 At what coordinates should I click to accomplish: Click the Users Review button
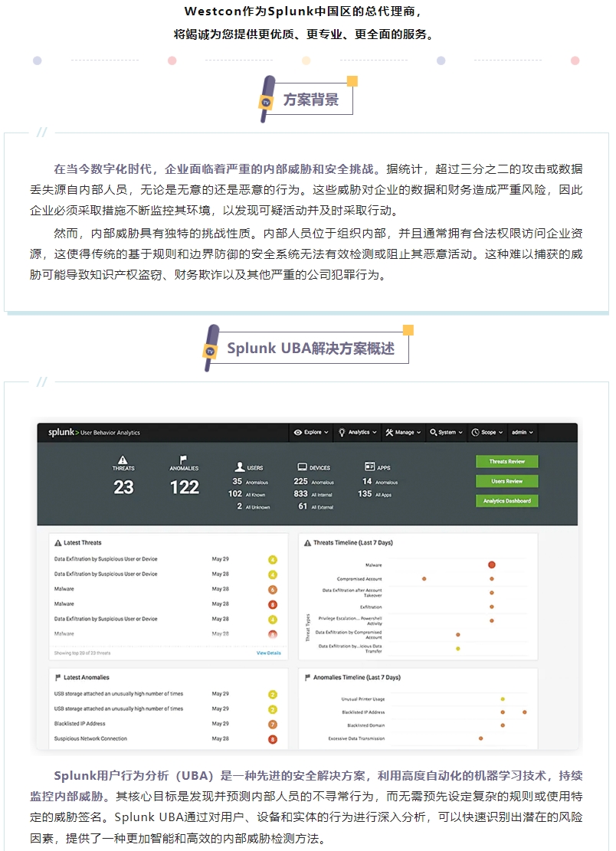(x=507, y=481)
